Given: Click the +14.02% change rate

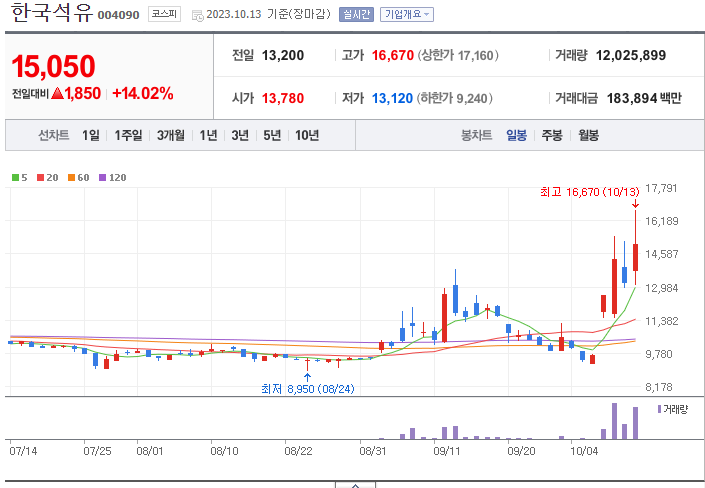Looking at the screenshot, I should pyautogui.click(x=143, y=94).
